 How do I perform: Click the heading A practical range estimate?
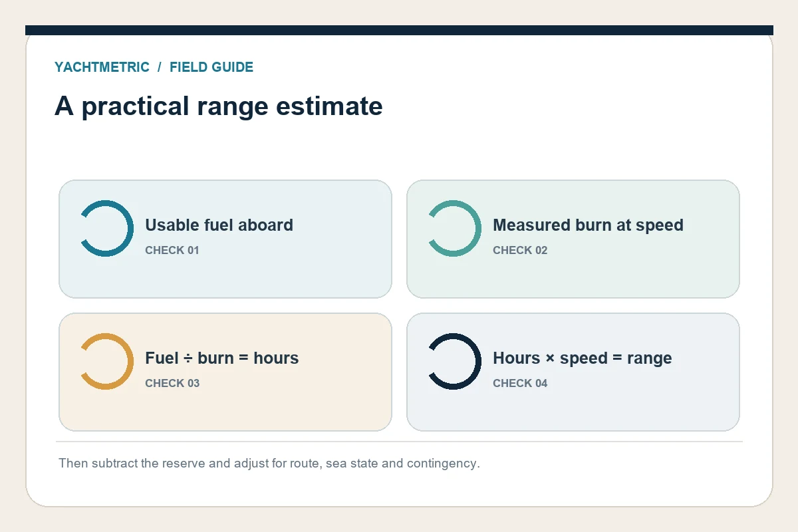point(219,106)
